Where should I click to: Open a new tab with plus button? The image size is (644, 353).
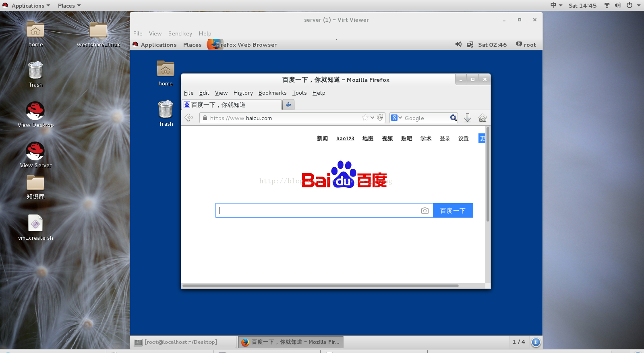click(288, 105)
